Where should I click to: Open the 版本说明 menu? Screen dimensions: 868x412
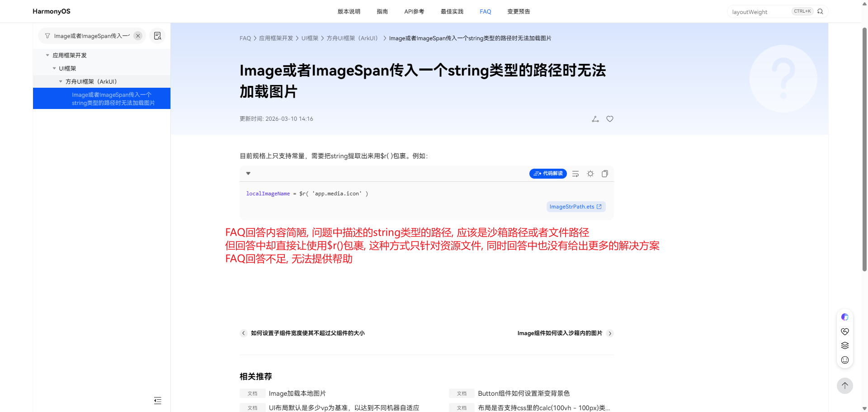349,11
